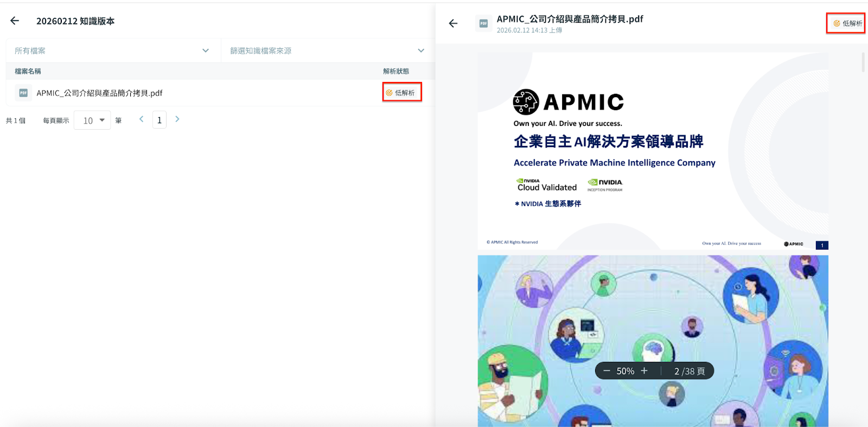
Task: Click the preview panel vertical scrollbar
Action: [863, 62]
